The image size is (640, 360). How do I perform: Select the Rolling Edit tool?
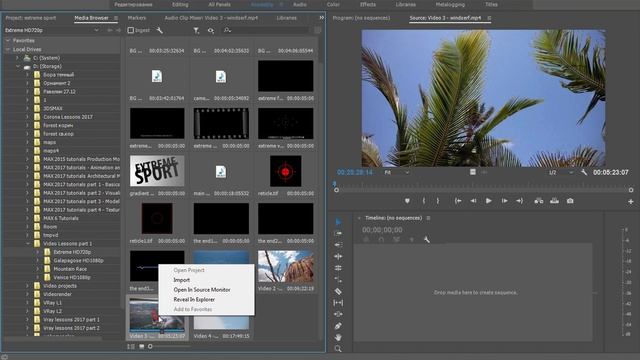338,268
